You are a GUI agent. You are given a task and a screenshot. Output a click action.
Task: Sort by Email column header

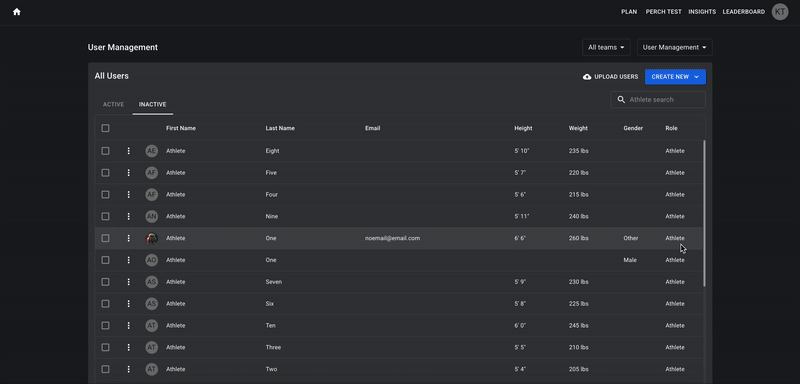coord(372,129)
